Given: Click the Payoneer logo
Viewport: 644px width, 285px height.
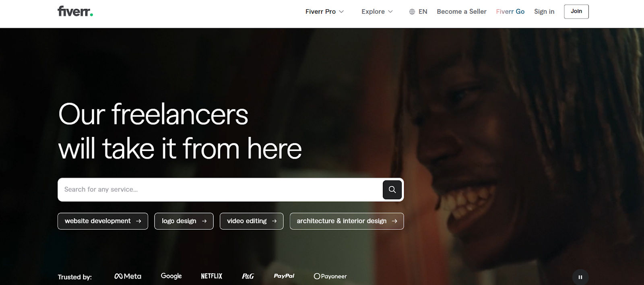Looking at the screenshot, I should tap(330, 276).
